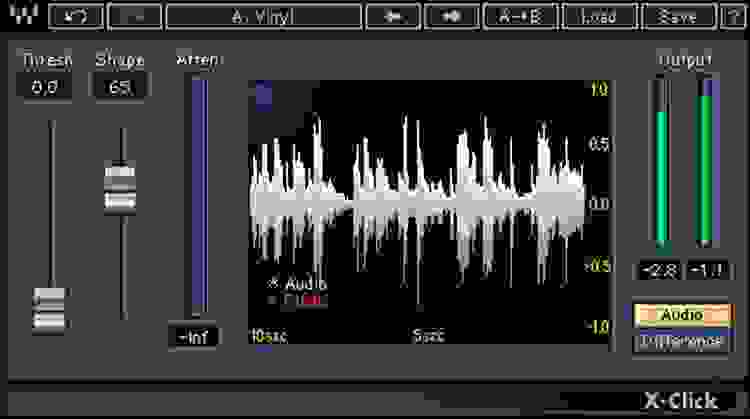Click the Shape label
This screenshot has width=750, height=419.
120,60
